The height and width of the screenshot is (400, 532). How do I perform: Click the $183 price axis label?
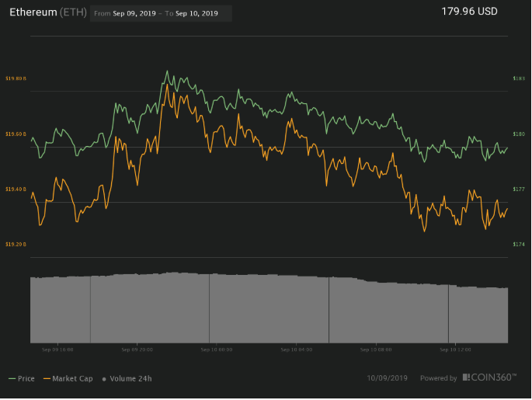pyautogui.click(x=519, y=78)
